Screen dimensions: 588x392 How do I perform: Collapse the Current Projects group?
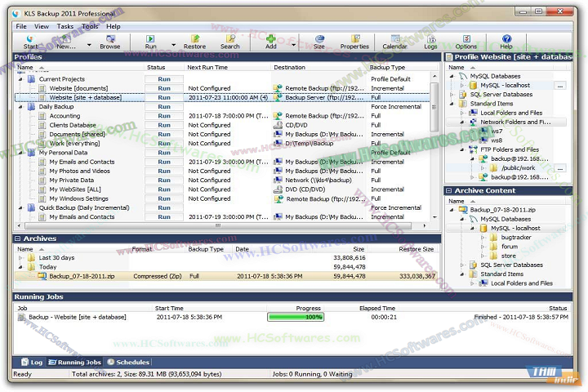pos(20,79)
